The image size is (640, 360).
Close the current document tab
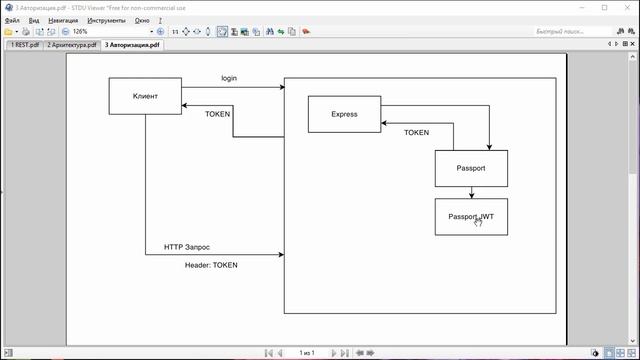(x=633, y=44)
